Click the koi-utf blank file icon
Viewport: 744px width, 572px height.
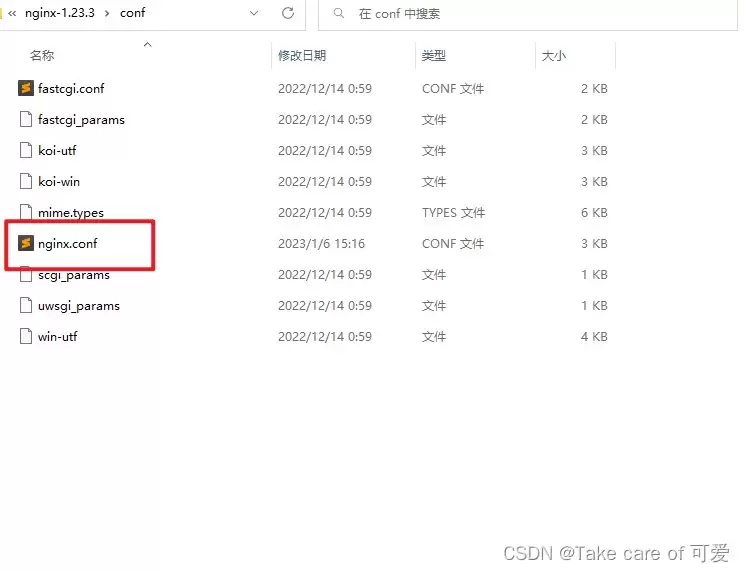26,150
